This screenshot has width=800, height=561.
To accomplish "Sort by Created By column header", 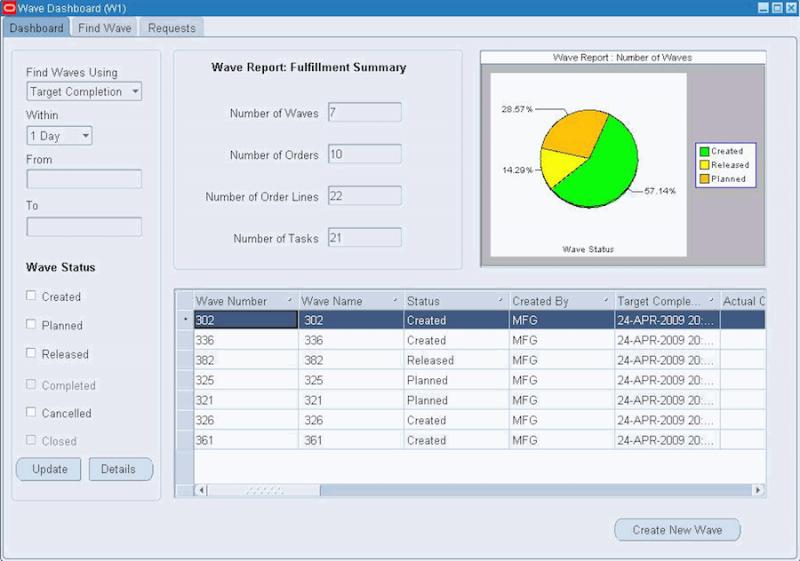I will coord(562,301).
